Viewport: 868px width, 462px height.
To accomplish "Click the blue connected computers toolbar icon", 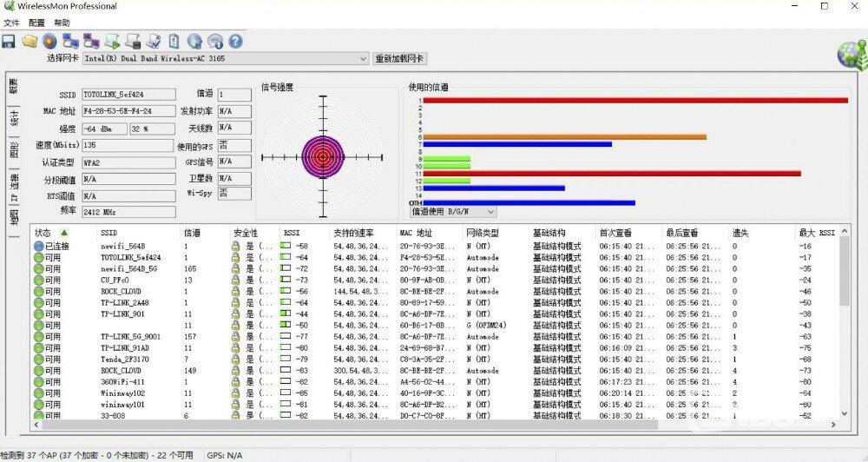I will coord(70,41).
